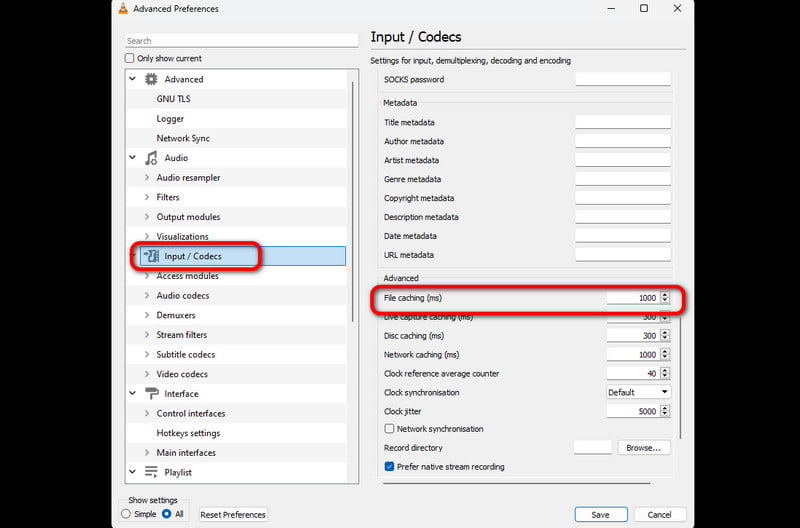This screenshot has width=800, height=528.
Task: Click the Interface paint roller icon
Action: coord(151,394)
